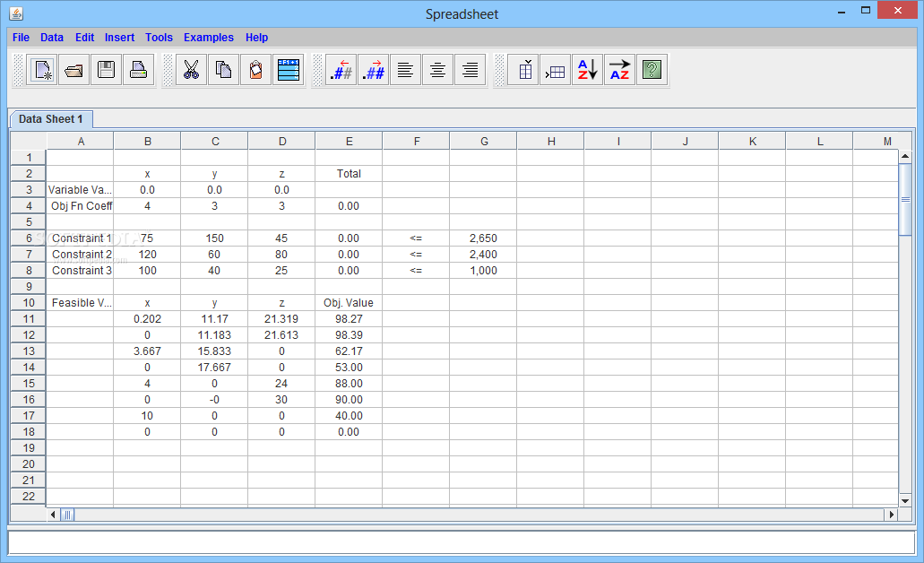
Task: Select the Data Sheet 1 tab
Action: [51, 119]
